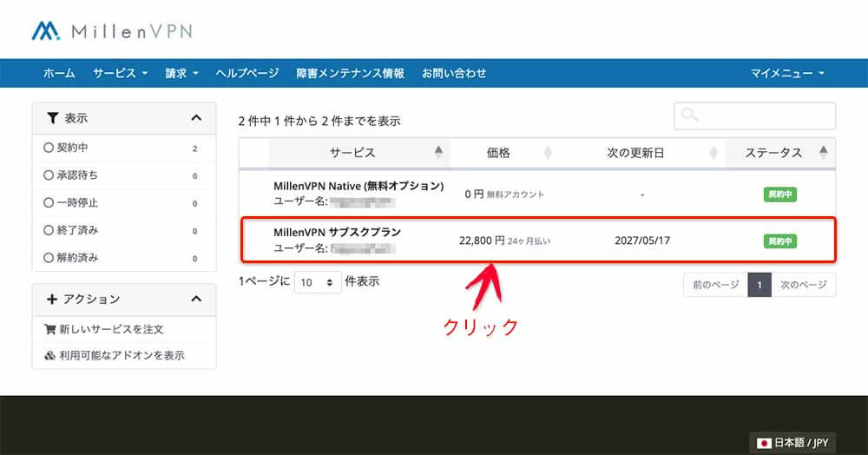Viewport: 868px width, 455px height.
Task: Click the サービス column header text
Action: (352, 153)
